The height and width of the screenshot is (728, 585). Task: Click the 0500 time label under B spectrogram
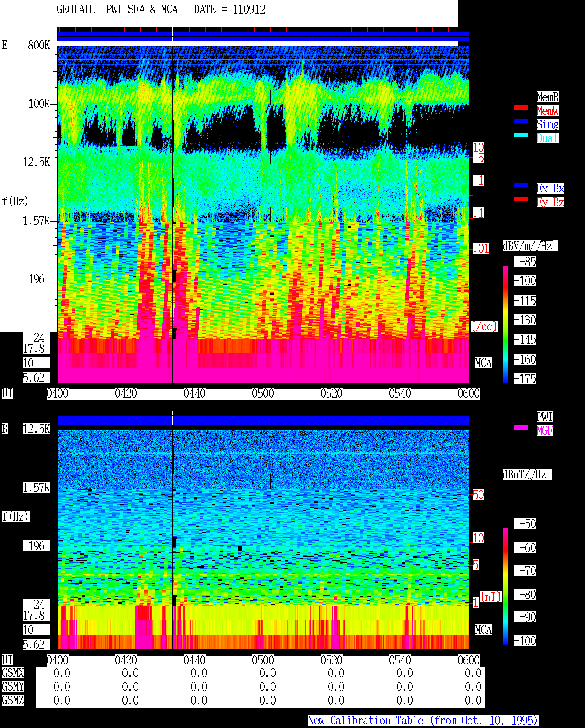[x=263, y=660]
